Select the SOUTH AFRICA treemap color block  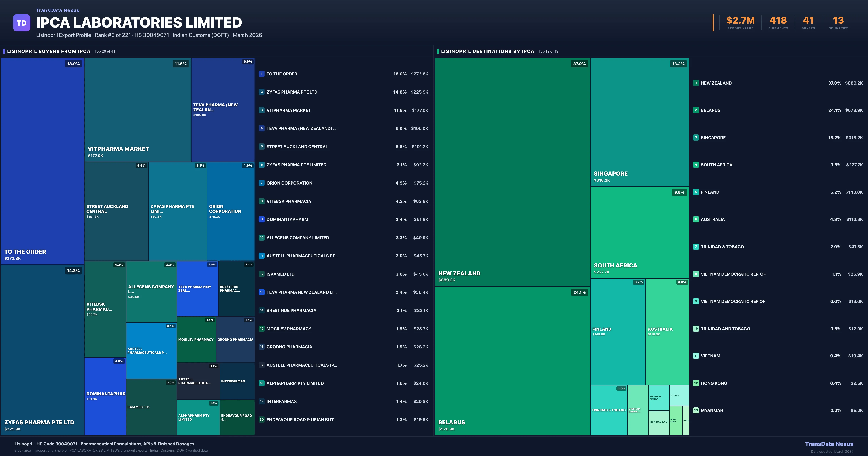pos(639,233)
